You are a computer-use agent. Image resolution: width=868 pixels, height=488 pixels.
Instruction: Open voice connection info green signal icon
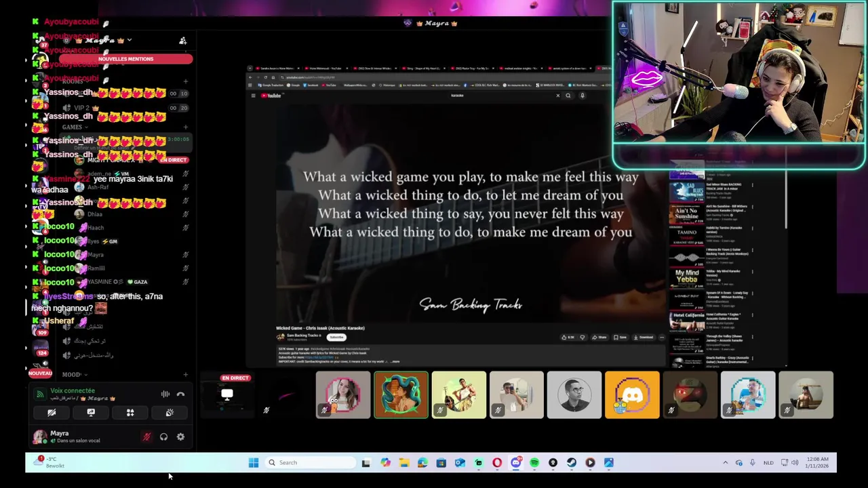coord(40,394)
